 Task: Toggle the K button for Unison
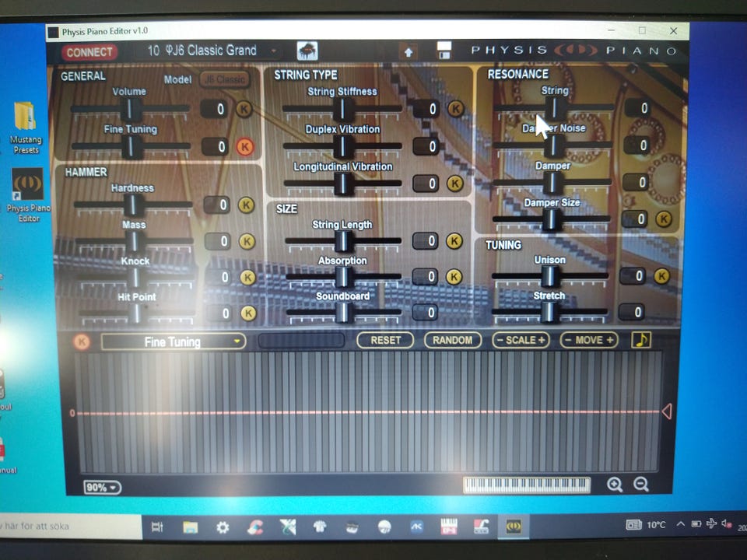[661, 276]
